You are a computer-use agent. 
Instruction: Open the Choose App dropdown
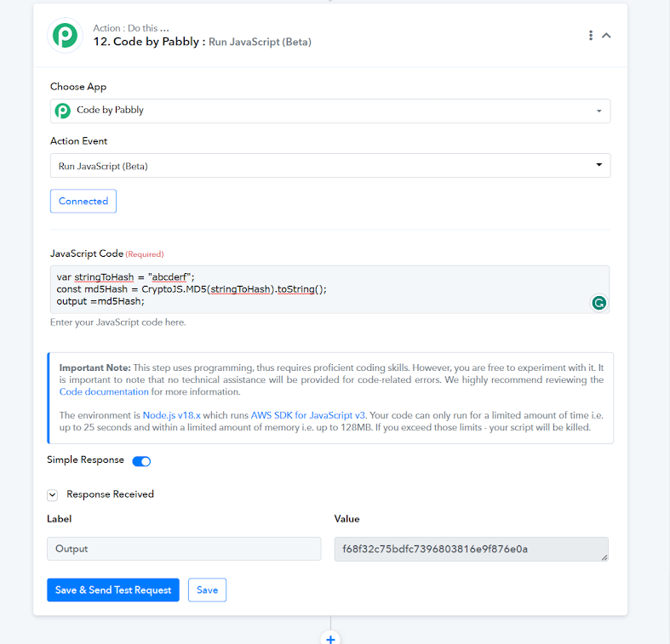330,111
